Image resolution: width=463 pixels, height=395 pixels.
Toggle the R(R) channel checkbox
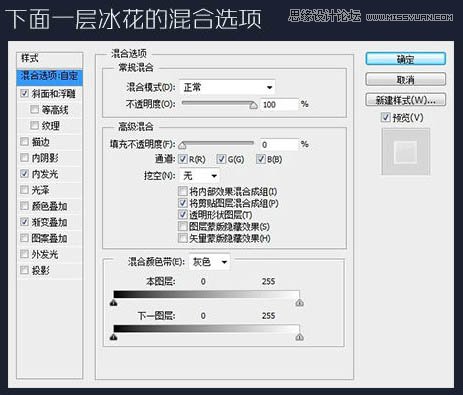pos(183,159)
